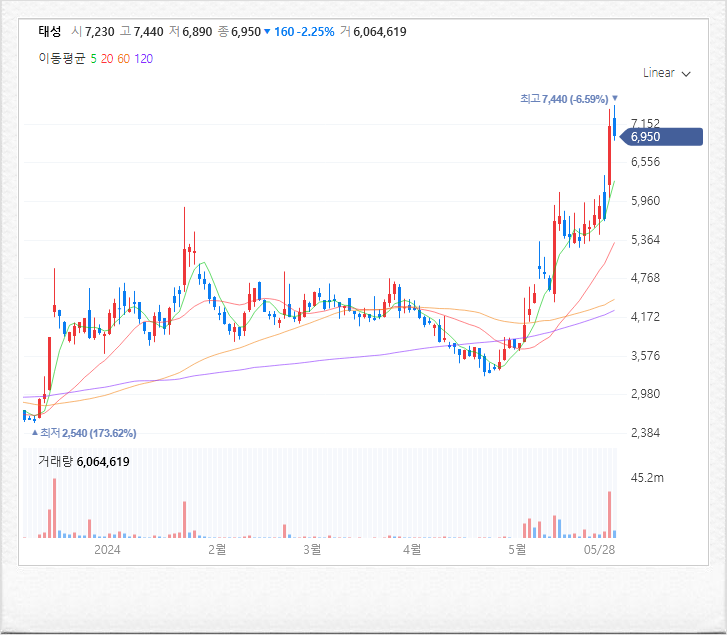Click the change value 160 -2.25%
Screen dimensions: 727x635
point(304,32)
